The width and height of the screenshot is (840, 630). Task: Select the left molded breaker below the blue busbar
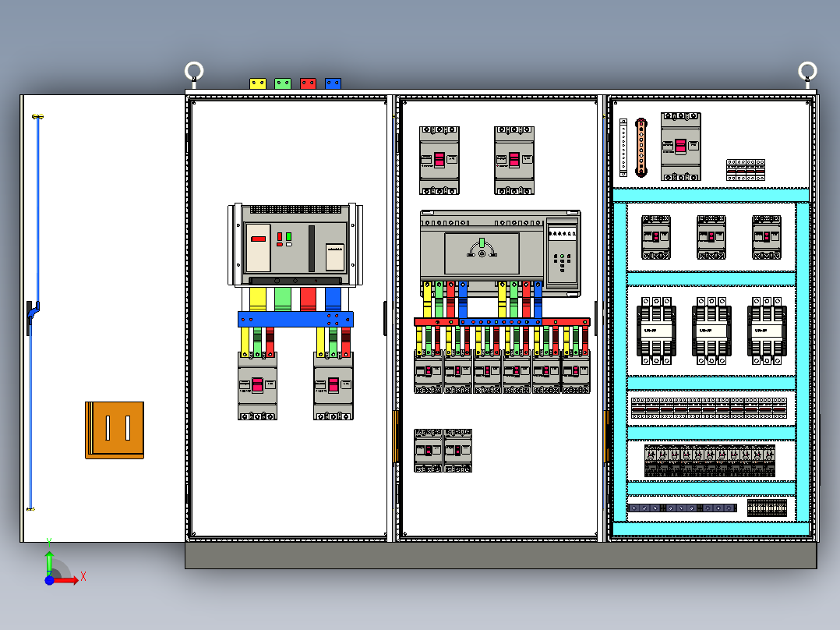[257, 385]
